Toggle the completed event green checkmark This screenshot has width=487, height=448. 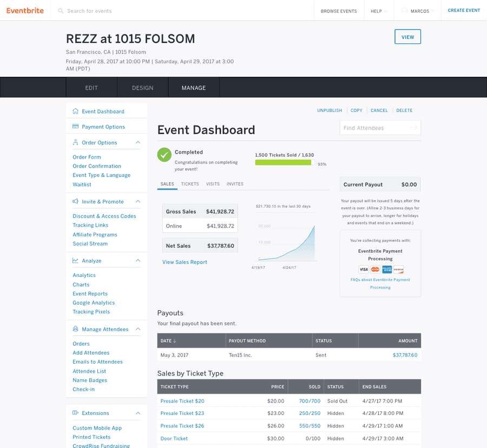[164, 155]
